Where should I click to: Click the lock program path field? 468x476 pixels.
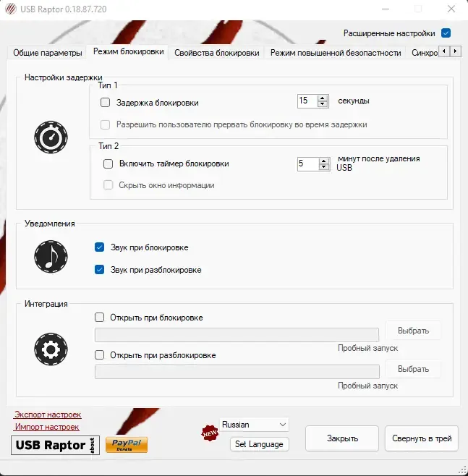point(237,335)
